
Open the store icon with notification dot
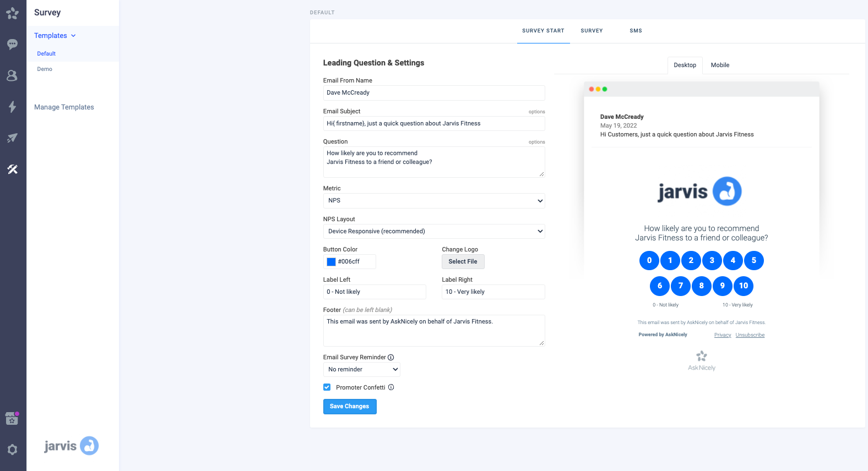click(12, 419)
